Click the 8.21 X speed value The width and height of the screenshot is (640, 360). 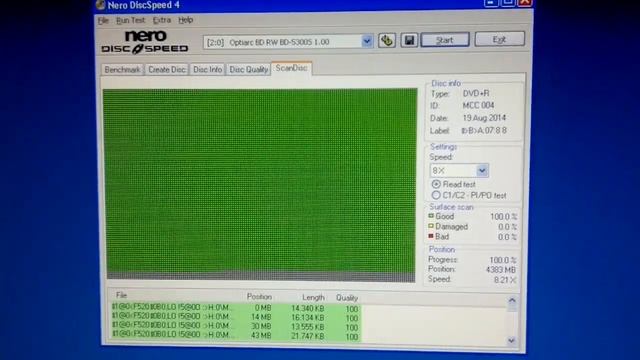pyautogui.click(x=505, y=280)
